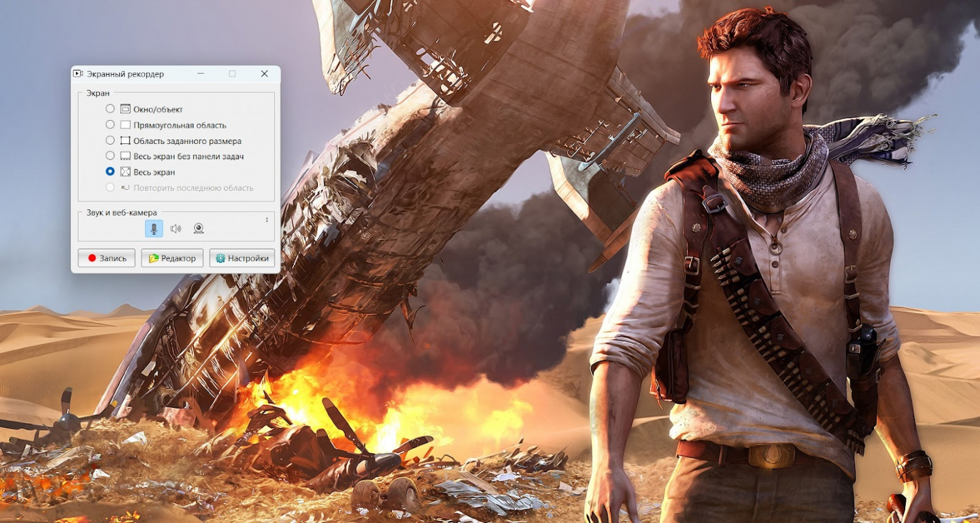Minimize the Экранный рекордер window
This screenshot has width=980, height=523.
coord(201,74)
